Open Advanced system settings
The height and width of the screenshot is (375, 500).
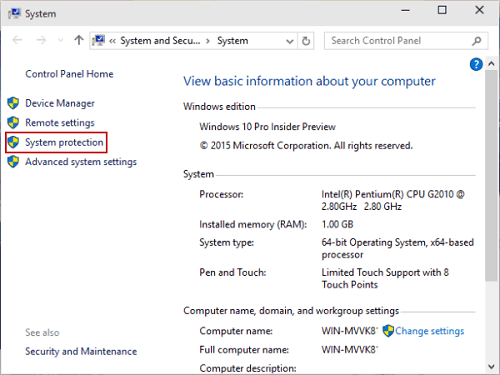tap(81, 162)
